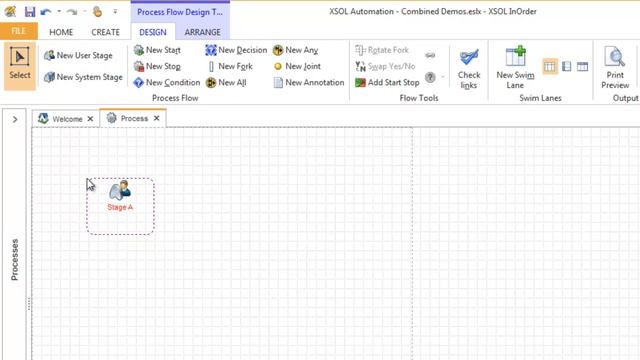Click Add Start Stop
Viewport: 640px width, 360px height.
pos(387,82)
